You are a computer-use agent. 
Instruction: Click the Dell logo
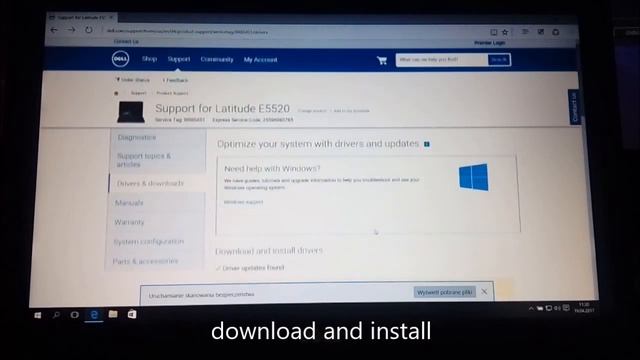point(120,59)
